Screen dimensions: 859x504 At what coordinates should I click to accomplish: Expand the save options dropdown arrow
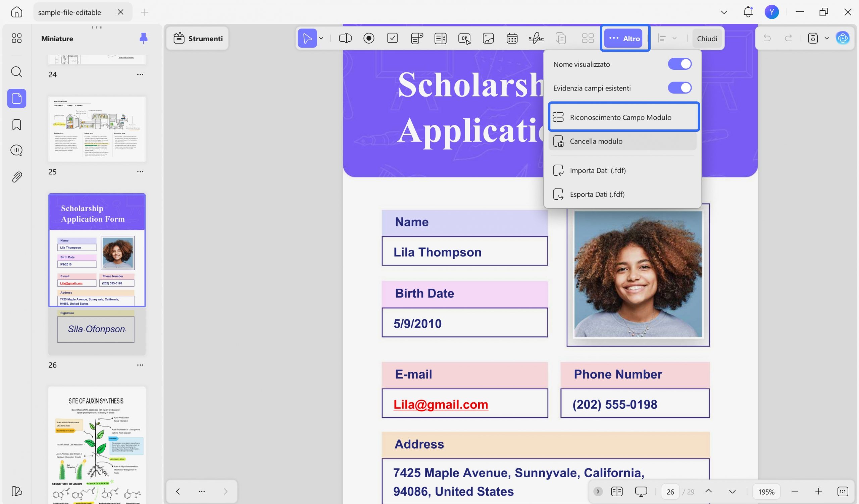(x=826, y=38)
